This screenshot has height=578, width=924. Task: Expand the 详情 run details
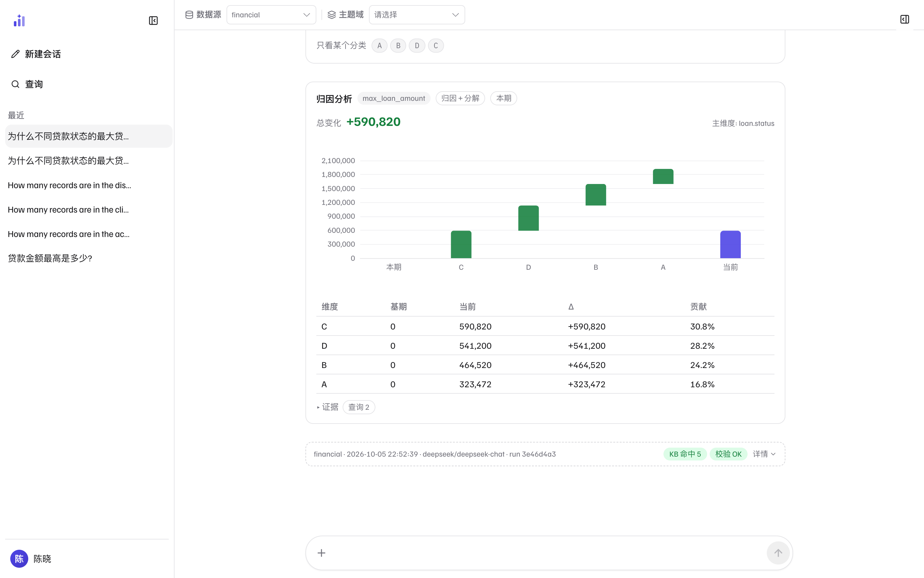pos(764,454)
